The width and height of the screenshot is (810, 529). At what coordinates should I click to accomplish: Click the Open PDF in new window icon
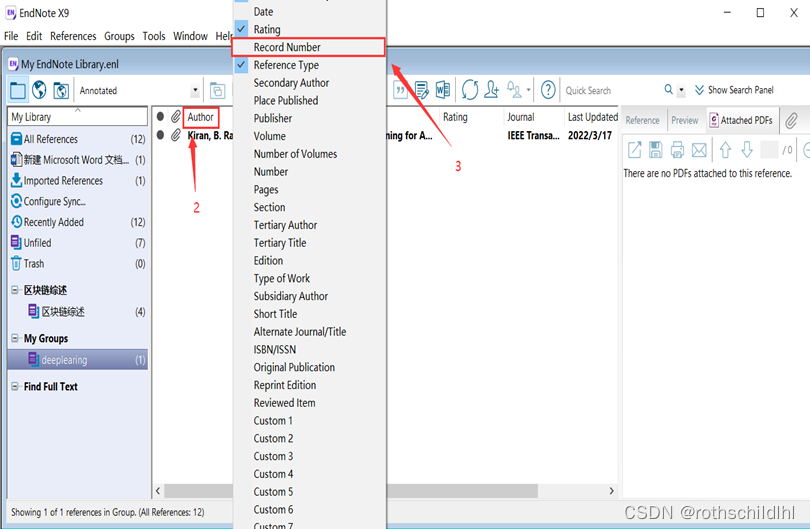(x=634, y=150)
